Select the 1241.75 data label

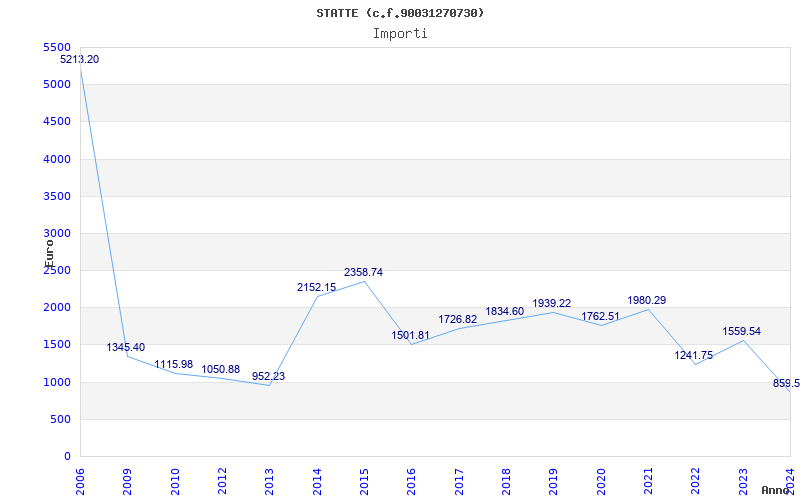tap(694, 356)
